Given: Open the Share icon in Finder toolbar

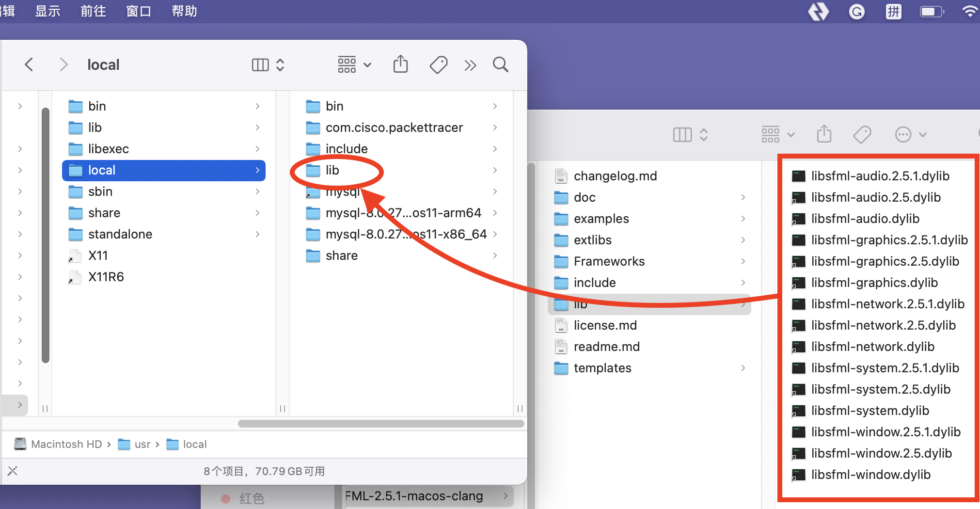Looking at the screenshot, I should (400, 64).
